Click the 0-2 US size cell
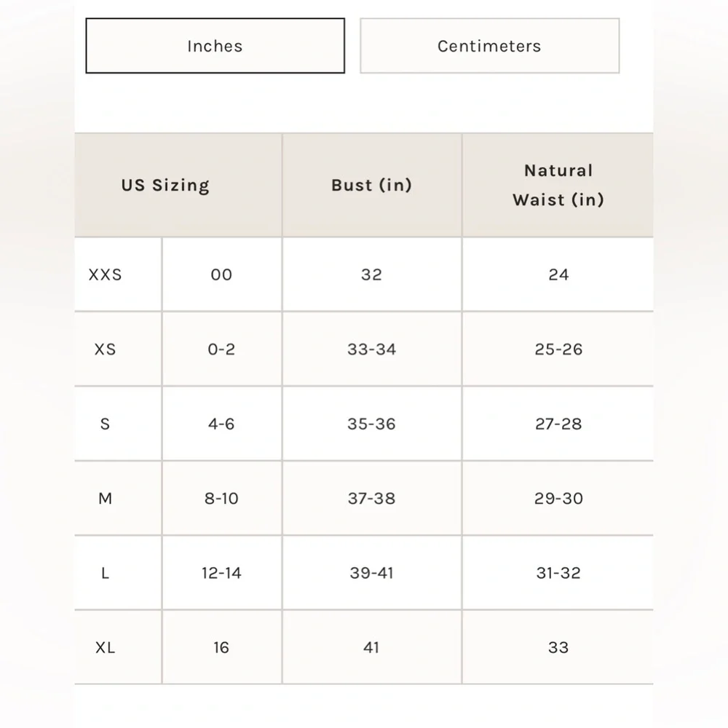The width and height of the screenshot is (728, 728). [x=221, y=349]
